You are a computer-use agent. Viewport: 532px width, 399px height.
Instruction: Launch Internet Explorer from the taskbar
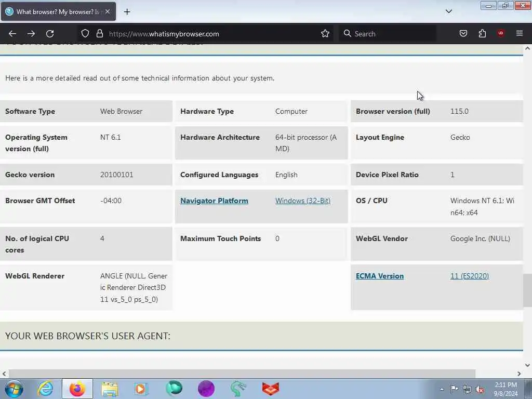(x=46, y=389)
